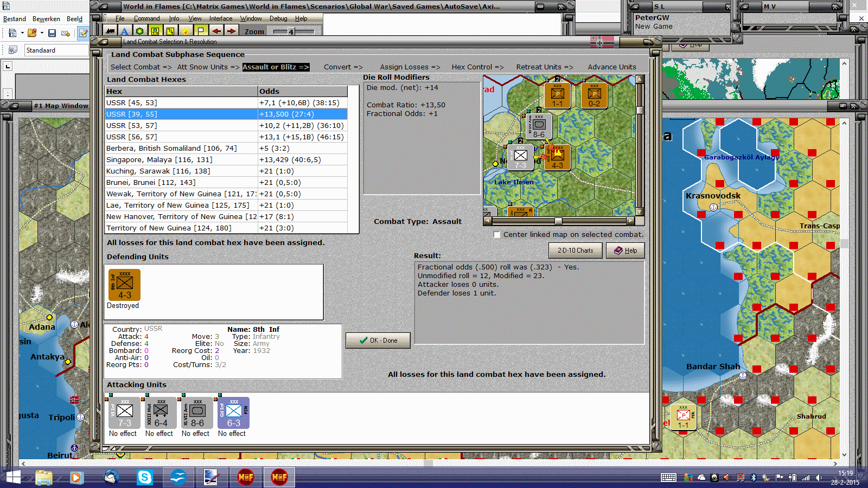Select the Lae, Territory of New Guinea row
This screenshot has width=868, height=488.
(x=226, y=206)
